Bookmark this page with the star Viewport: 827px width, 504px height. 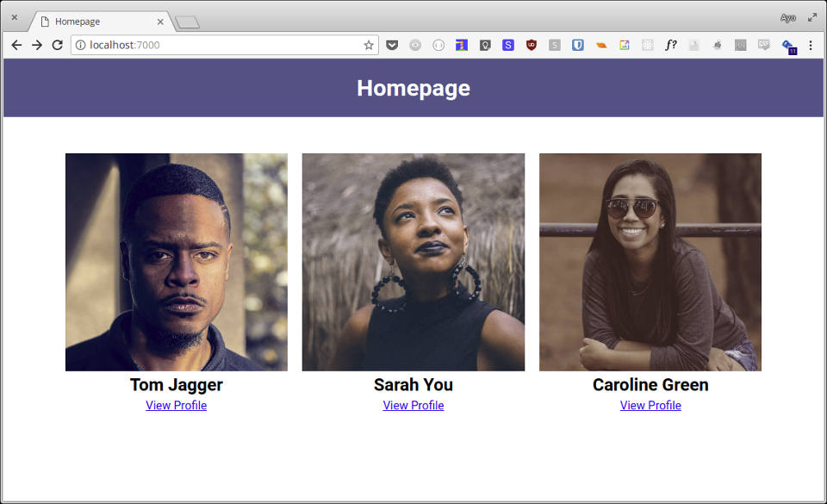(x=369, y=46)
